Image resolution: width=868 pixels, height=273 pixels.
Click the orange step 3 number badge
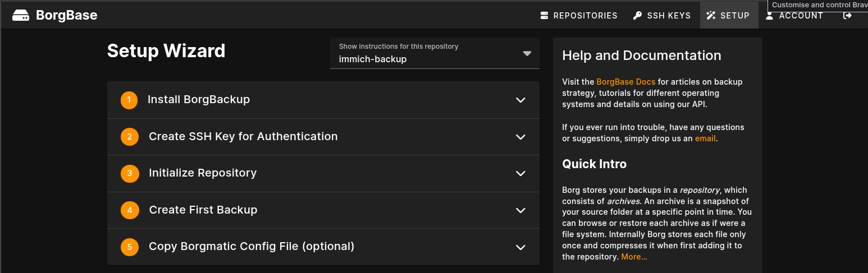(129, 173)
